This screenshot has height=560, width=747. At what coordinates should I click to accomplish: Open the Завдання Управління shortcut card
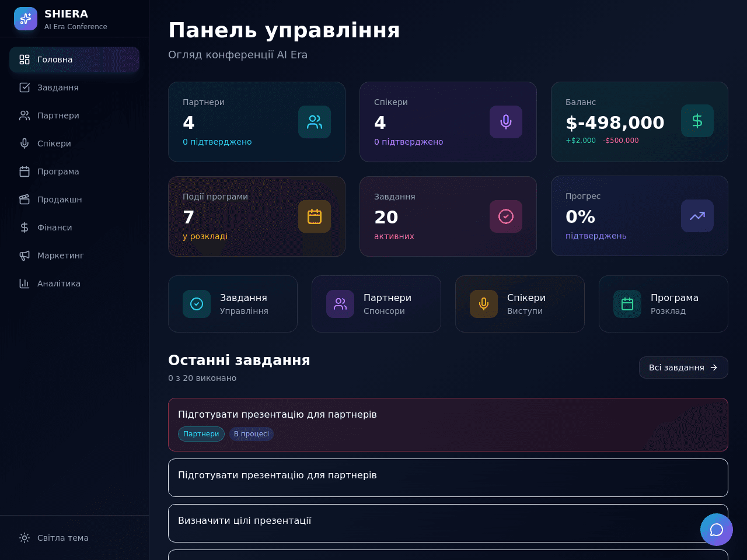pos(233,304)
